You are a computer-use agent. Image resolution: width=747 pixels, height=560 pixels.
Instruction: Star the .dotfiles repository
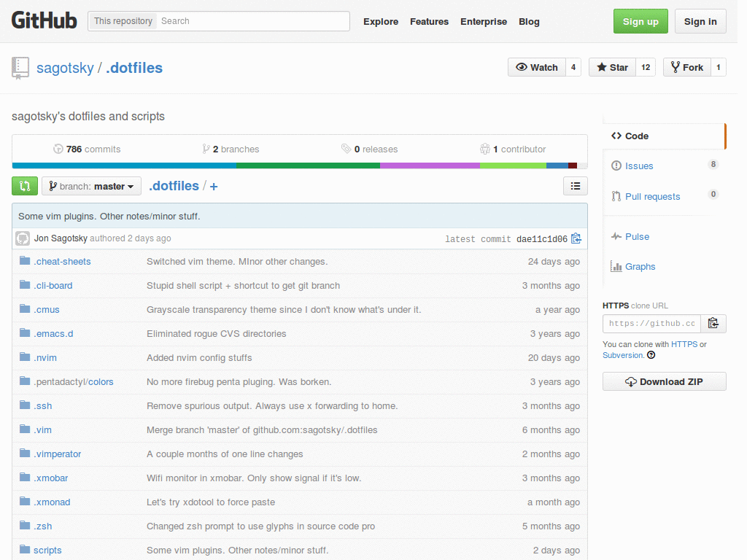click(612, 67)
